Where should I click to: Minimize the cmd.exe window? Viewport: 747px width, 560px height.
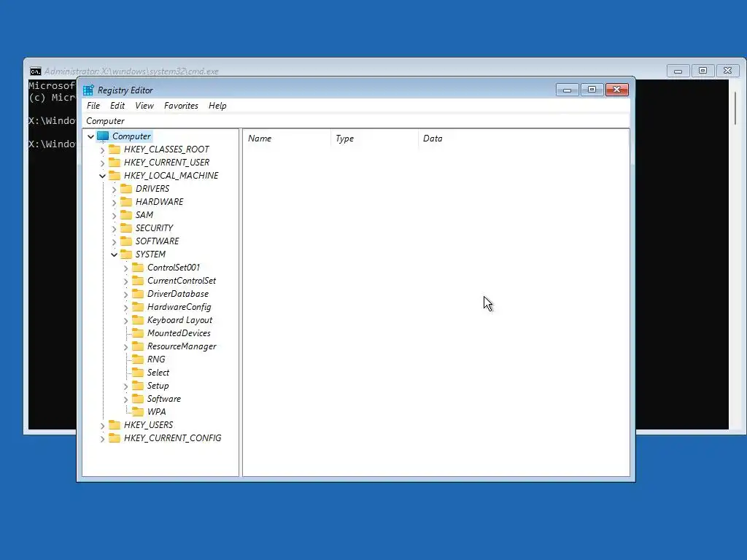click(678, 71)
